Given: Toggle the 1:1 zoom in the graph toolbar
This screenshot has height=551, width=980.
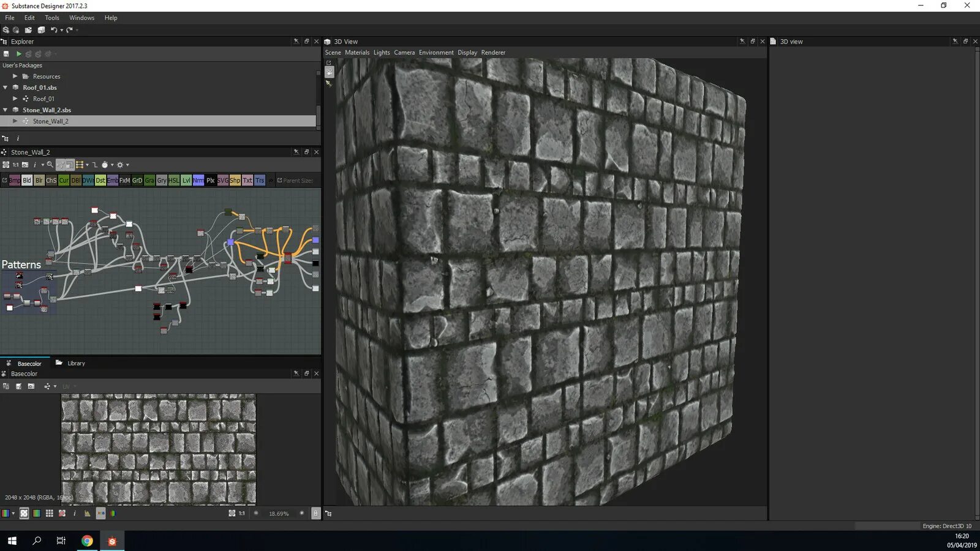Looking at the screenshot, I should click(x=14, y=165).
